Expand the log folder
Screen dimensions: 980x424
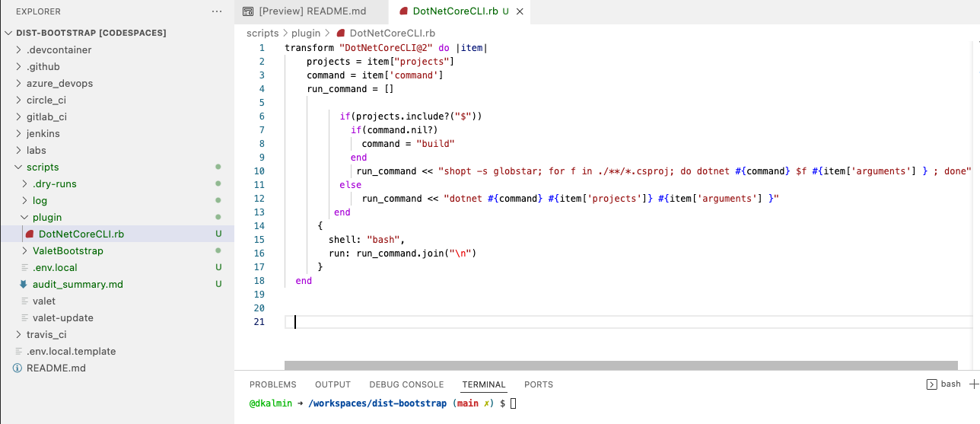[25, 200]
